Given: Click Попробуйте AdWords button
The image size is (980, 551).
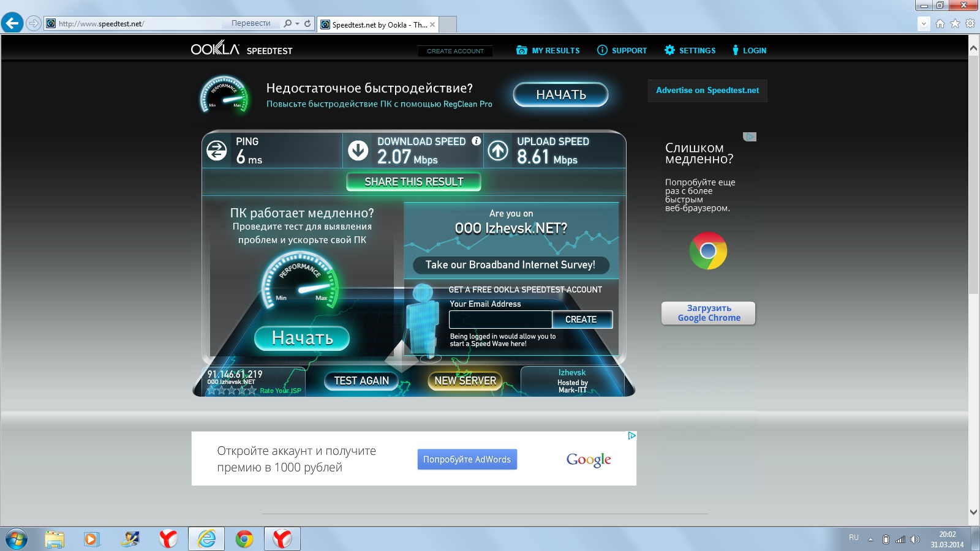Looking at the screenshot, I should click(x=467, y=459).
